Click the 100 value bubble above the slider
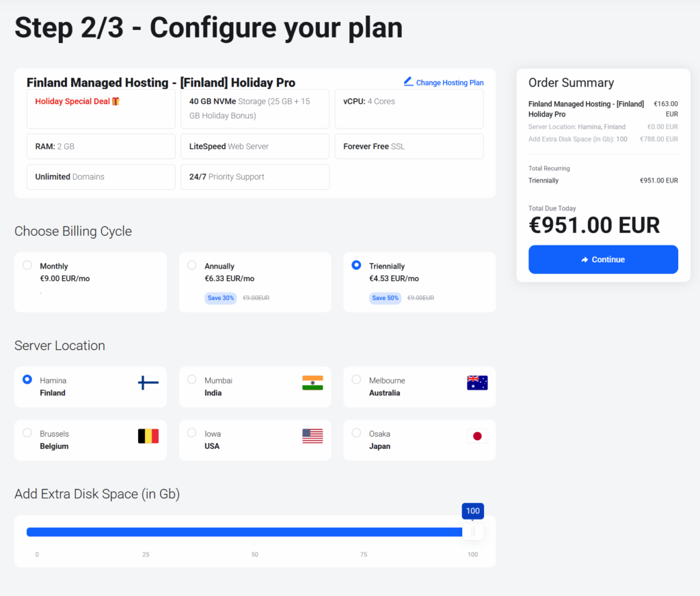 pyautogui.click(x=472, y=511)
